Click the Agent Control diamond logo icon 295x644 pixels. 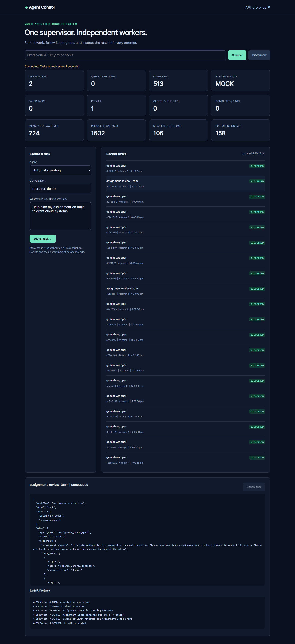coord(26,7)
